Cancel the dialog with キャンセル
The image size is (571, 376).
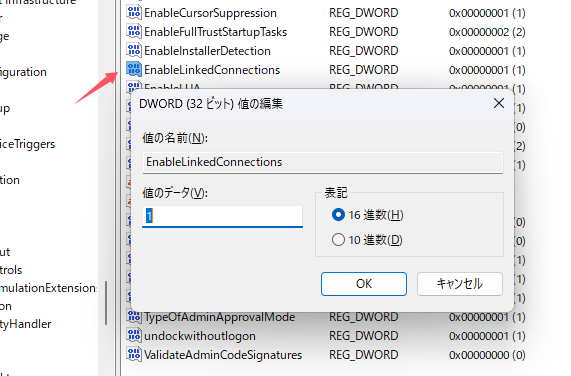460,284
